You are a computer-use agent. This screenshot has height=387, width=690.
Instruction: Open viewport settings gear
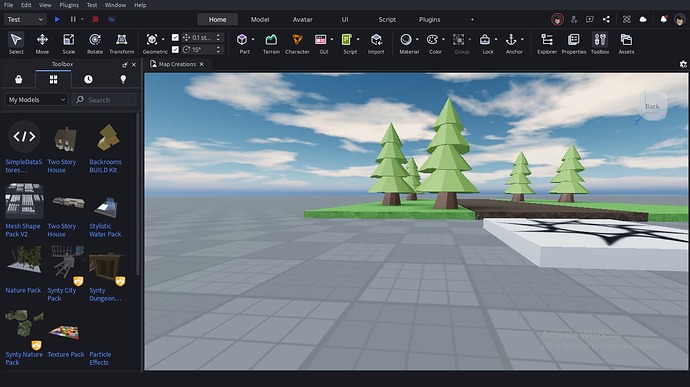tap(683, 64)
